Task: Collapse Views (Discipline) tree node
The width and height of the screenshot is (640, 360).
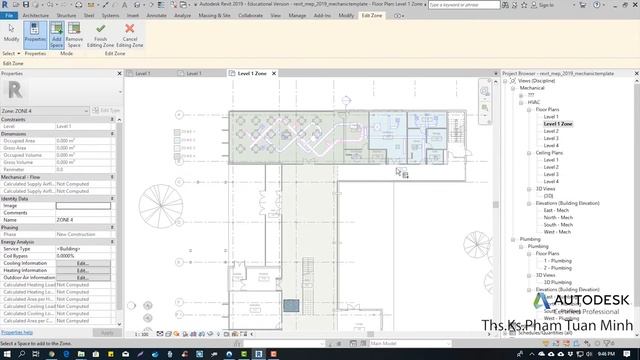Action: coord(505,81)
